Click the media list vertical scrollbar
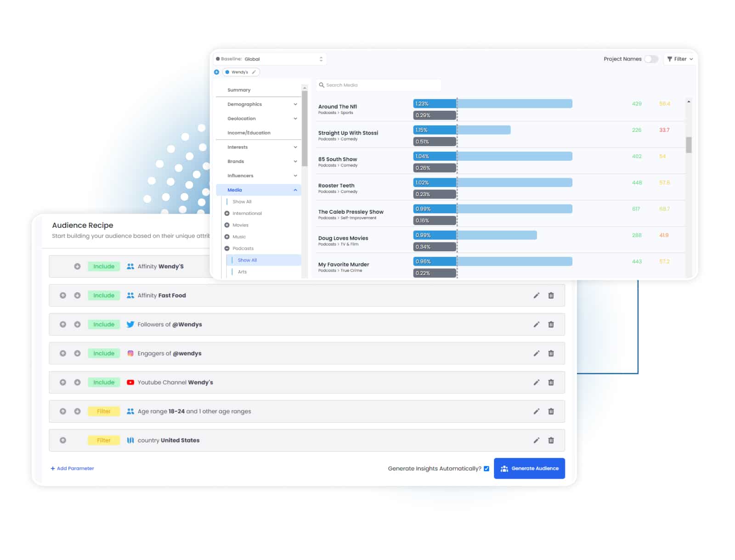 point(689,145)
